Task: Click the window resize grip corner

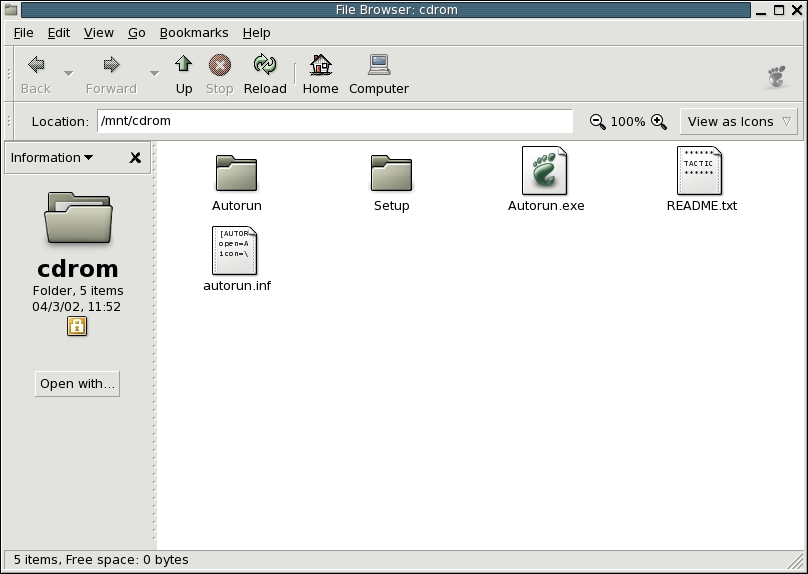Action: 796,562
